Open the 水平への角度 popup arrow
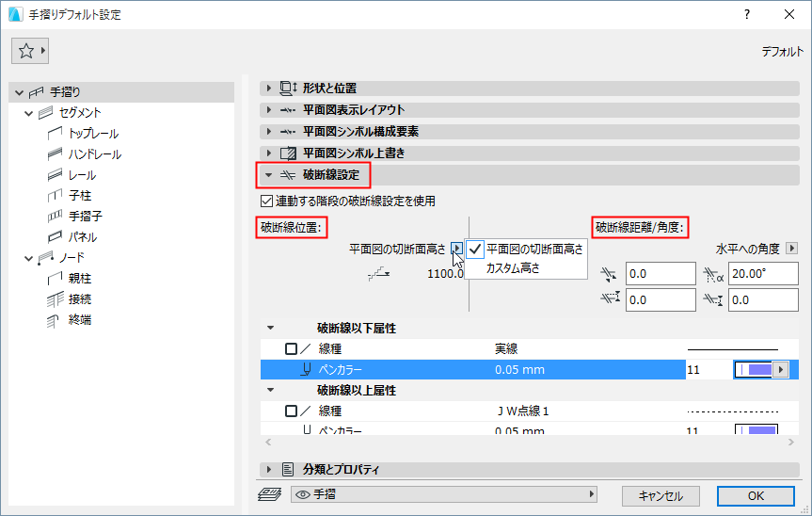812x516 pixels. click(792, 249)
